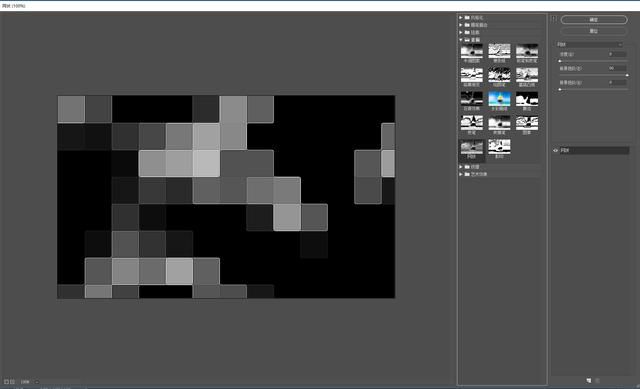Viewport: 640px width, 389px height.
Task: Click the foreground level slider track
Action: pos(593,75)
